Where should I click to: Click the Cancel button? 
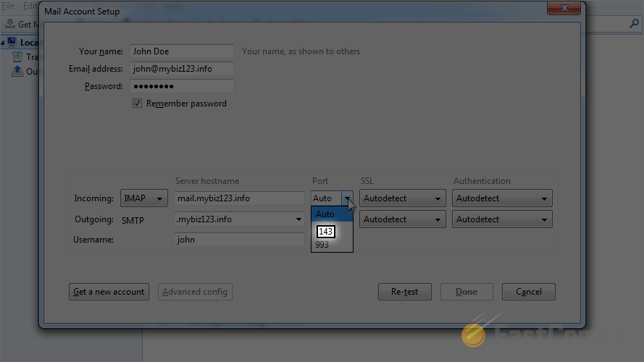click(529, 292)
